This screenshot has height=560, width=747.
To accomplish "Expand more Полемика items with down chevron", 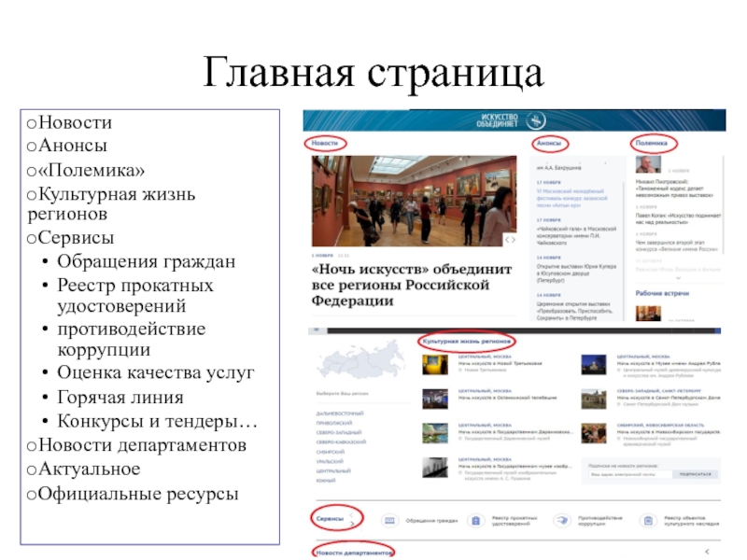I will [677, 277].
